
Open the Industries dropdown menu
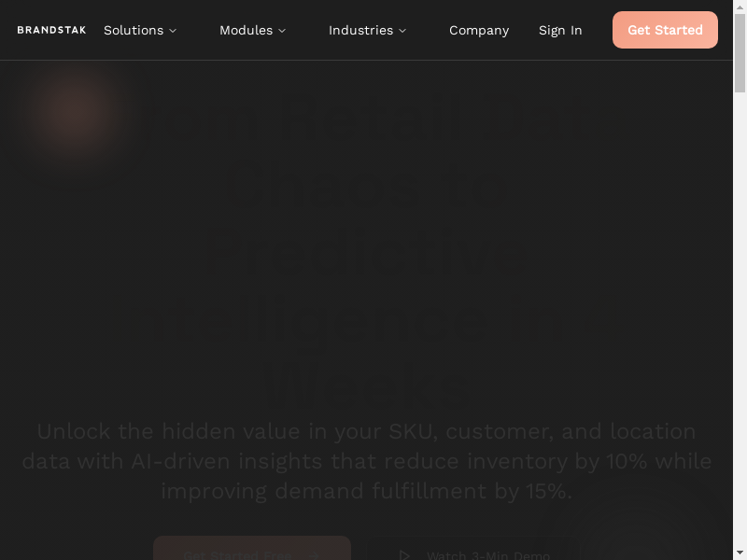[367, 30]
